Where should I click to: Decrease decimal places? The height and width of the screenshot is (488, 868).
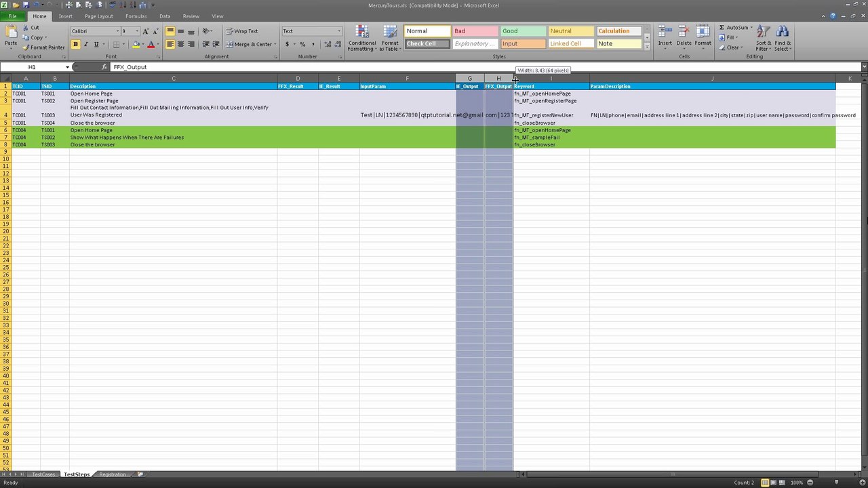338,44
